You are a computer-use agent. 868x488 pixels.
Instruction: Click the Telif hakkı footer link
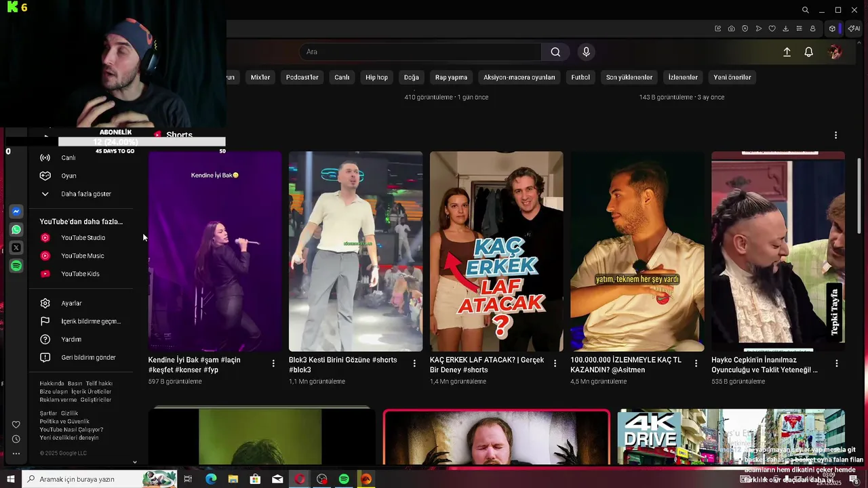point(99,384)
